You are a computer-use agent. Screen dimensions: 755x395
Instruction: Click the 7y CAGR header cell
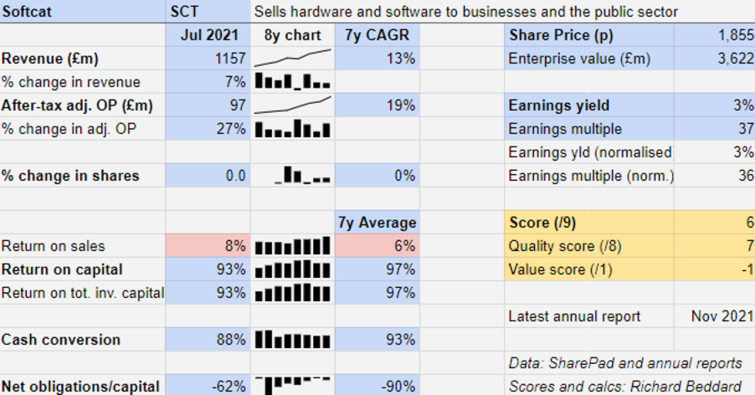[377, 35]
